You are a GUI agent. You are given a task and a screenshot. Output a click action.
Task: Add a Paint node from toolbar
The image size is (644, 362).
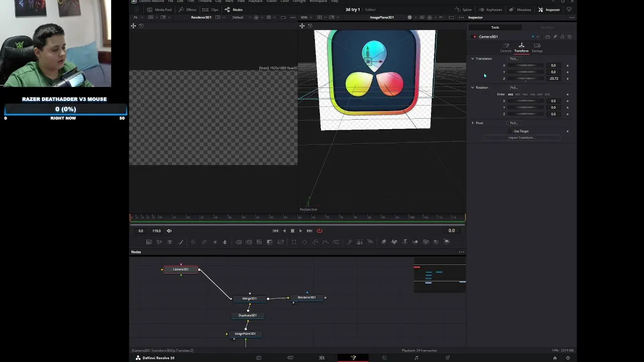click(181, 242)
